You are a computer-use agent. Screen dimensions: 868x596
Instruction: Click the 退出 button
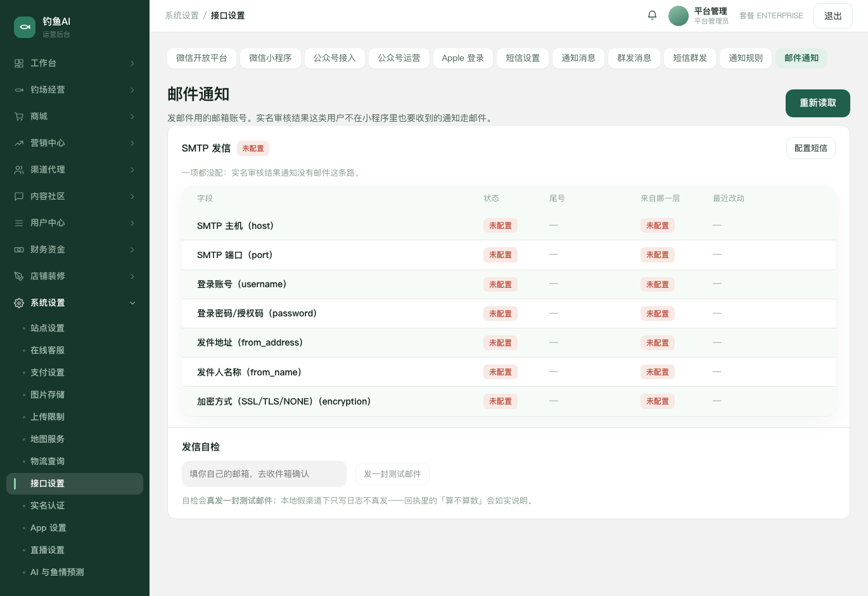pos(833,16)
